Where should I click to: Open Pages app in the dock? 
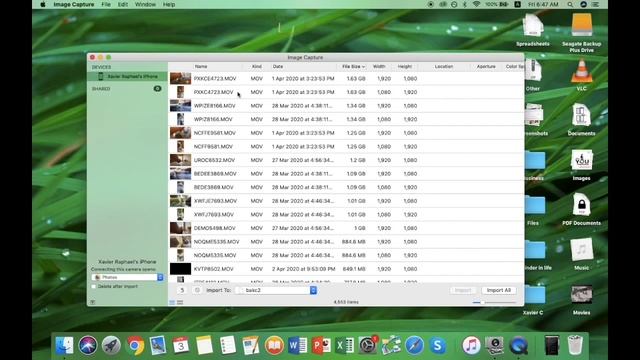(251, 346)
